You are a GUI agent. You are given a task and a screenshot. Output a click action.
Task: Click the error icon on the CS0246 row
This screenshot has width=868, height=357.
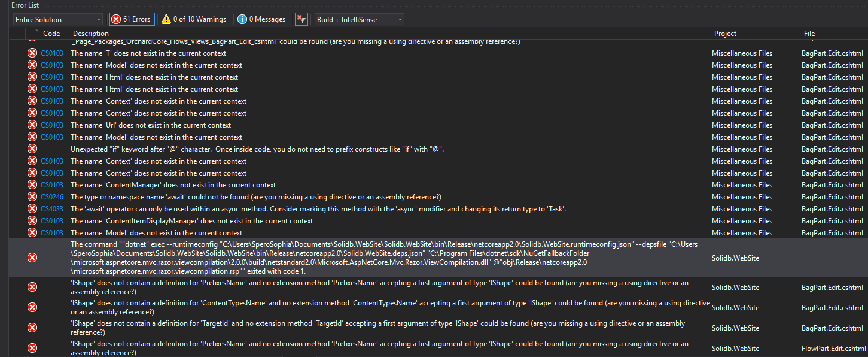(x=32, y=197)
